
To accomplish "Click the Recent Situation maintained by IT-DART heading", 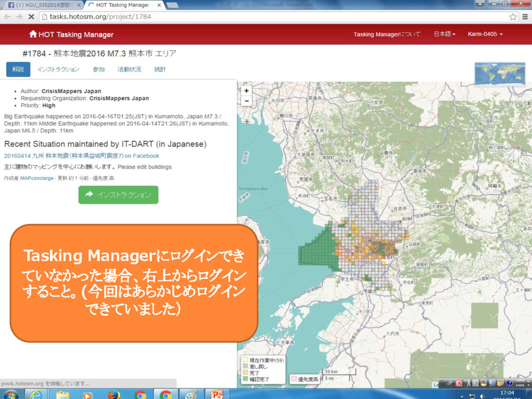I will click(105, 144).
